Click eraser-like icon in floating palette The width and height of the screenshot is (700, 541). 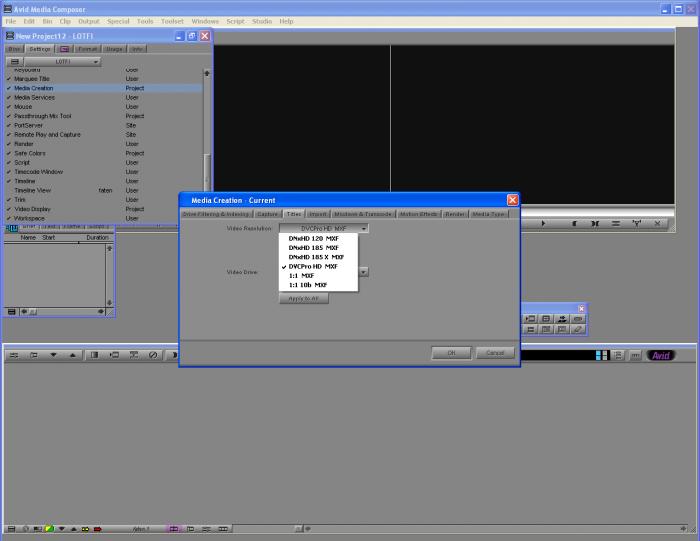point(578,329)
